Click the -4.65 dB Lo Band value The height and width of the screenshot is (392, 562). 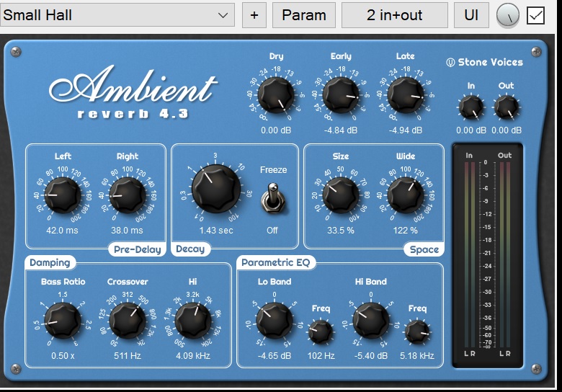click(x=275, y=356)
